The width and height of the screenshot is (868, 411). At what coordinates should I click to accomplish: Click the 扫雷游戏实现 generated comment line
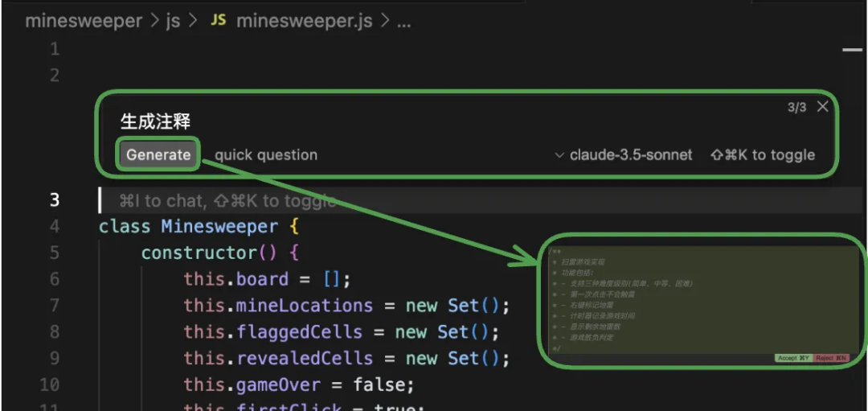point(579,262)
